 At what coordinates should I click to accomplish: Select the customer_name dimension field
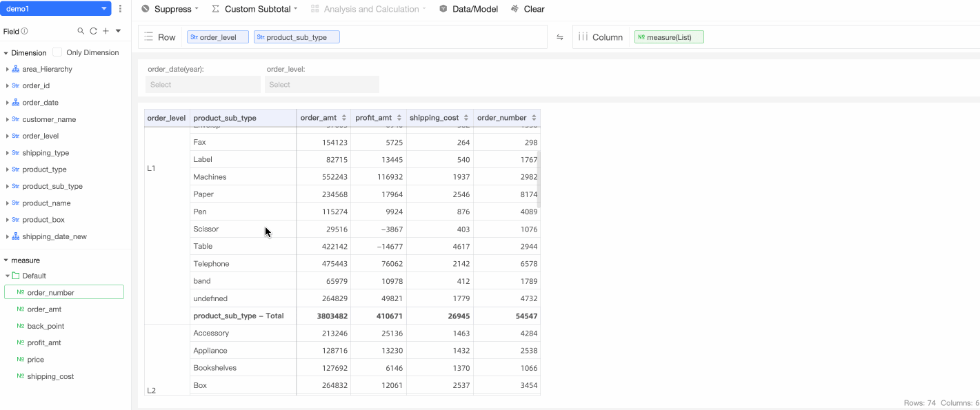coord(49,119)
